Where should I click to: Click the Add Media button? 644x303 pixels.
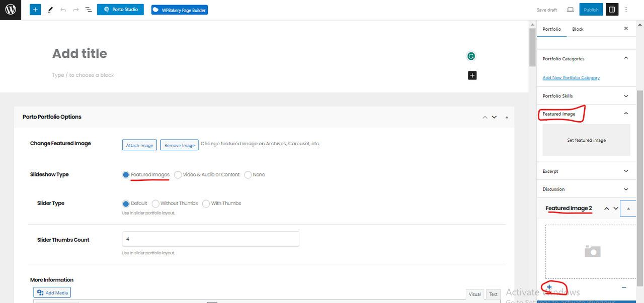[x=52, y=292]
